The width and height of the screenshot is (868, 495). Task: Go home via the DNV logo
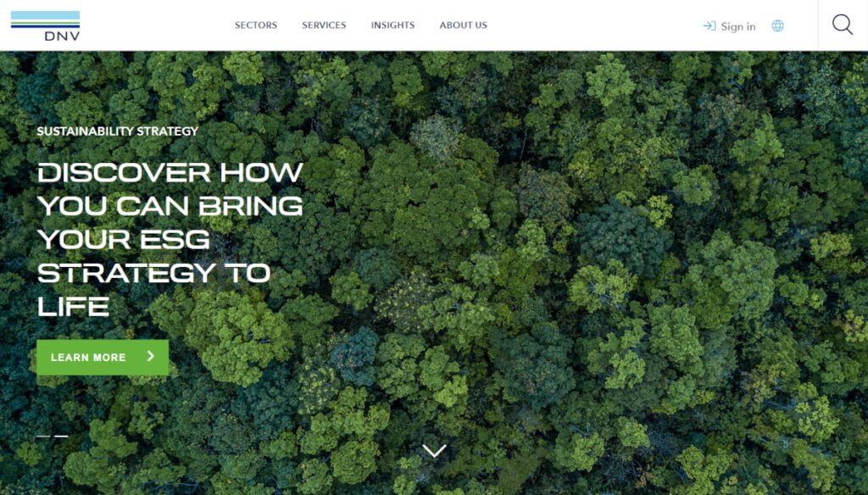46,25
